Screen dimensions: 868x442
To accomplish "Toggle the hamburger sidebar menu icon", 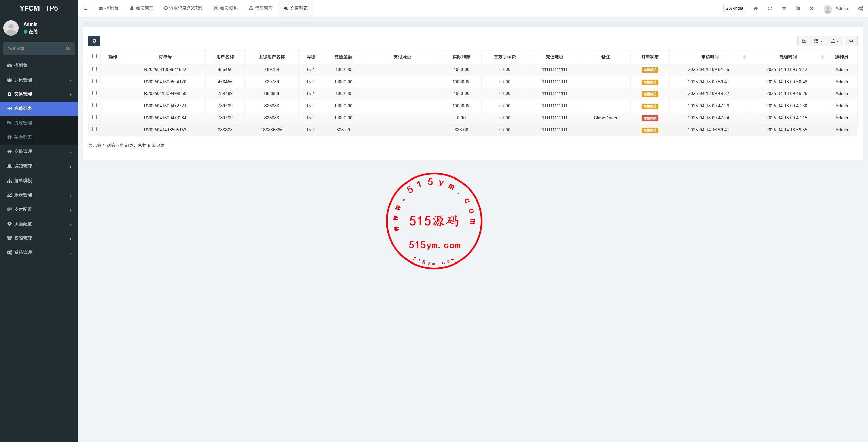I will tap(86, 8).
